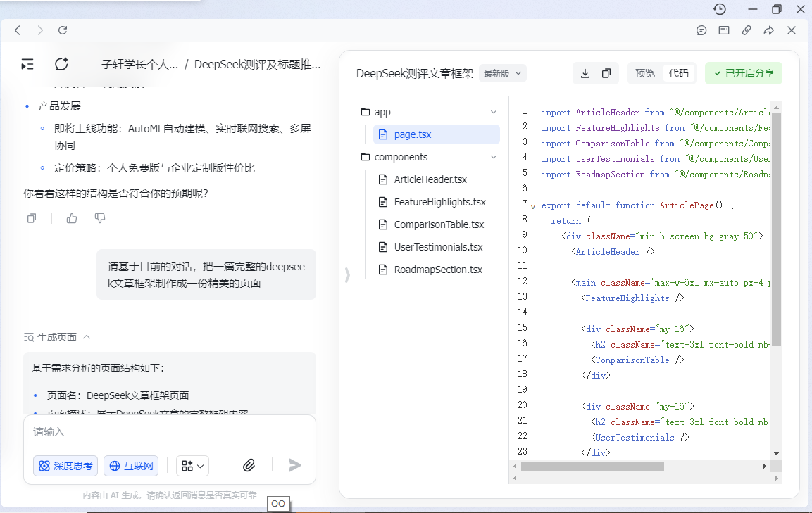Open UserTestimonials.tsx
The image size is (812, 513).
[x=437, y=247]
